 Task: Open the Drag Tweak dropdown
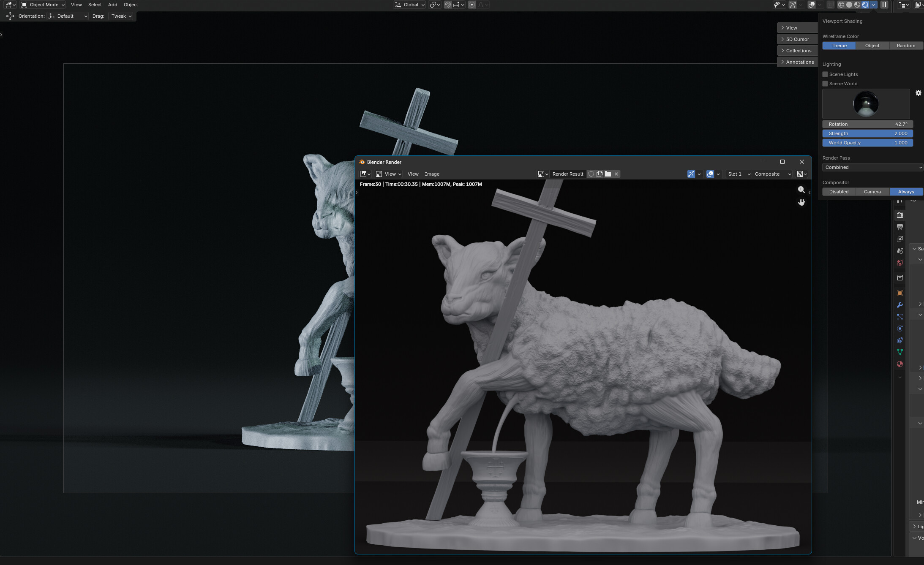click(x=121, y=16)
